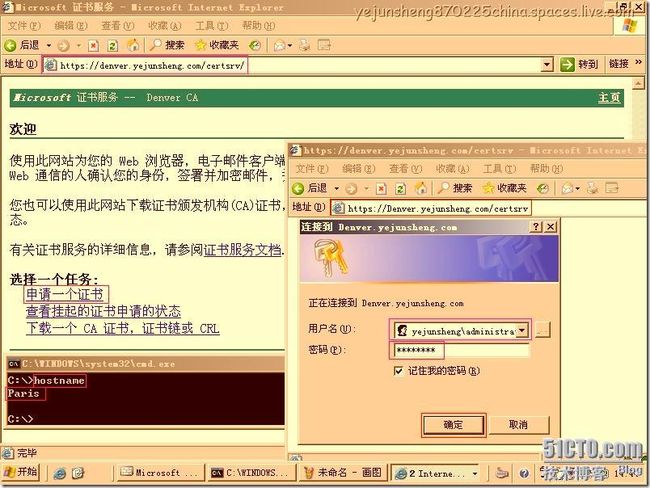Open Favorites (收藏) menu in main IE
This screenshot has width=650, height=488.
165,26
